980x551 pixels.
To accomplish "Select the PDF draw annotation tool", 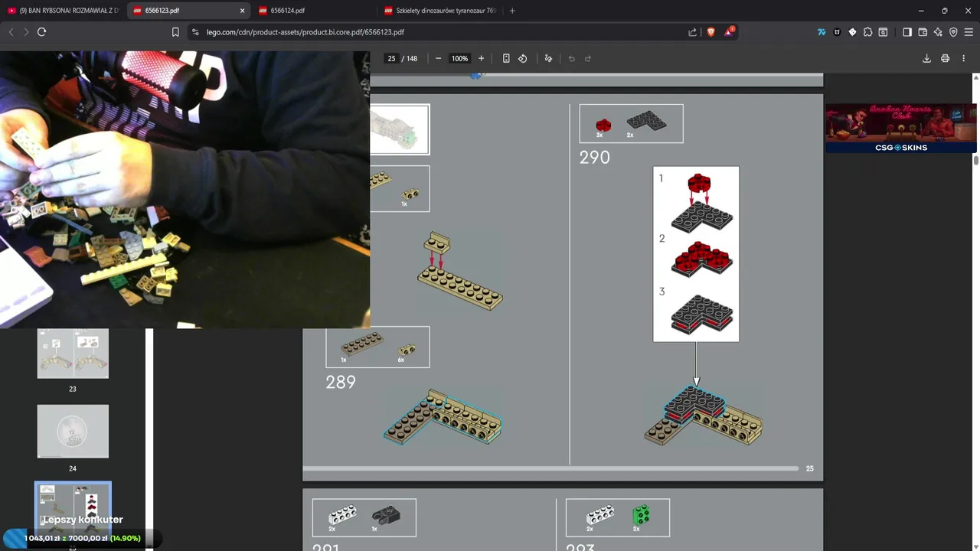I will [x=548, y=58].
